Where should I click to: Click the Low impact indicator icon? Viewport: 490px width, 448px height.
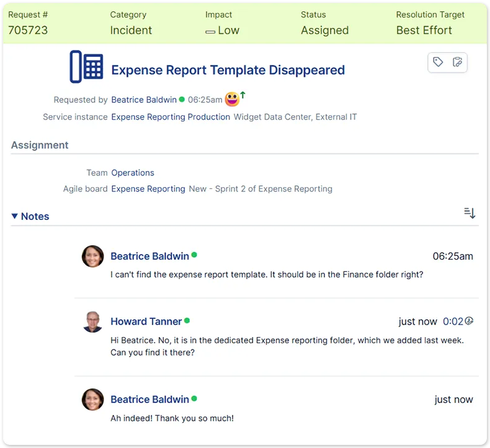[210, 32]
